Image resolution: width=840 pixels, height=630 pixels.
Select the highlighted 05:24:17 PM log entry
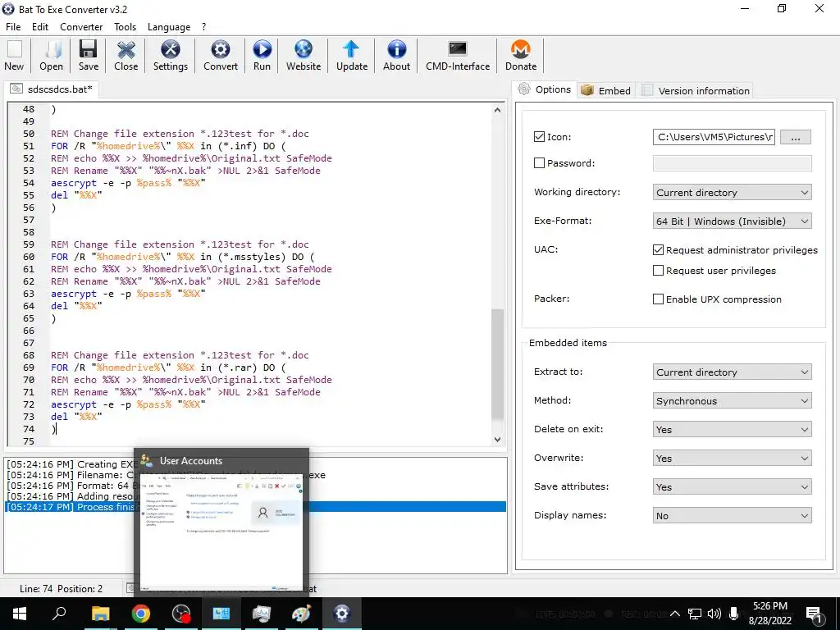coord(256,507)
